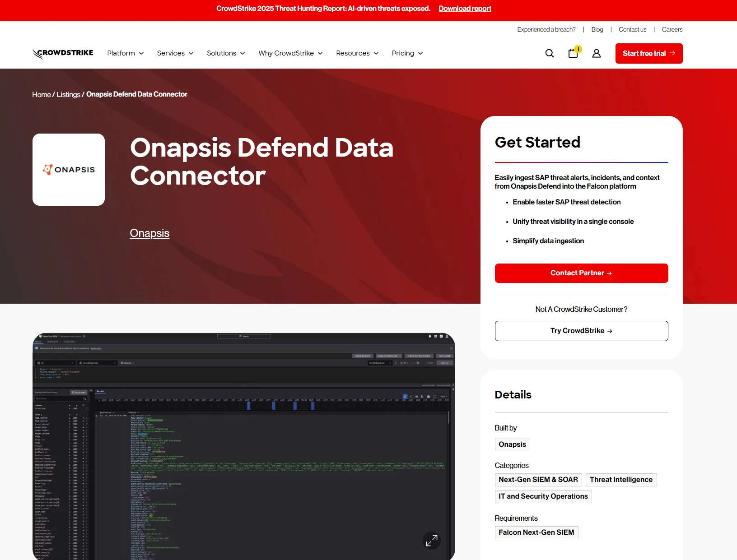Image resolution: width=737 pixels, height=560 pixels.
Task: Open the Resources menu
Action: (x=357, y=53)
